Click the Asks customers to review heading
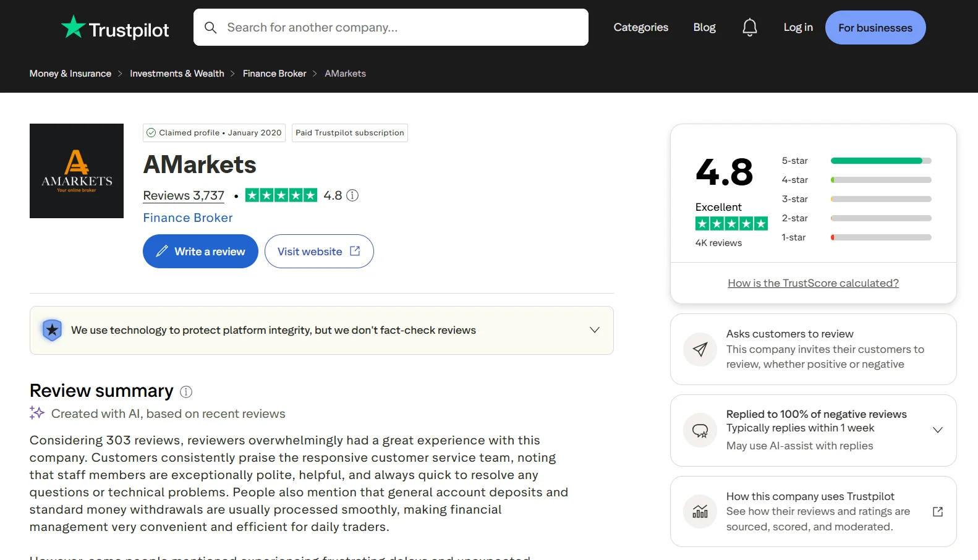978x560 pixels. click(789, 334)
